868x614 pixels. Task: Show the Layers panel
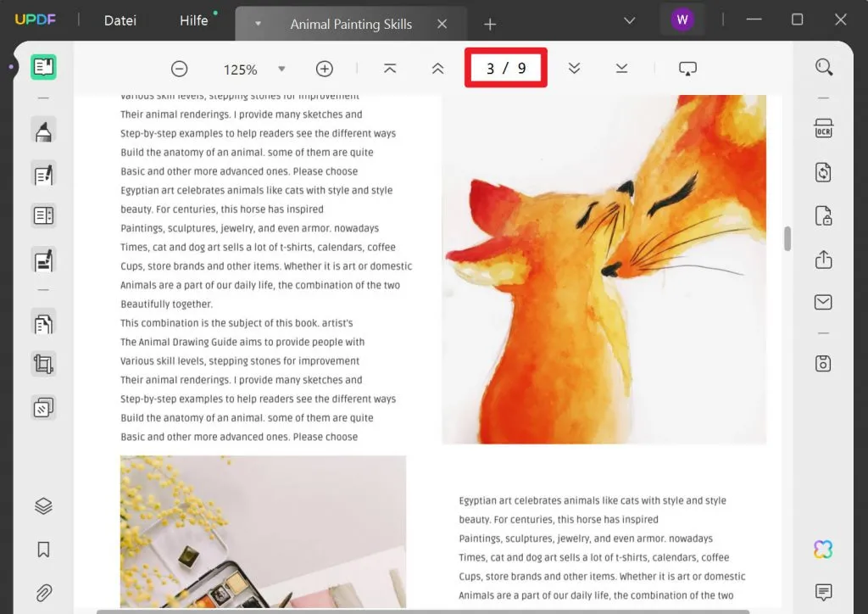click(43, 505)
